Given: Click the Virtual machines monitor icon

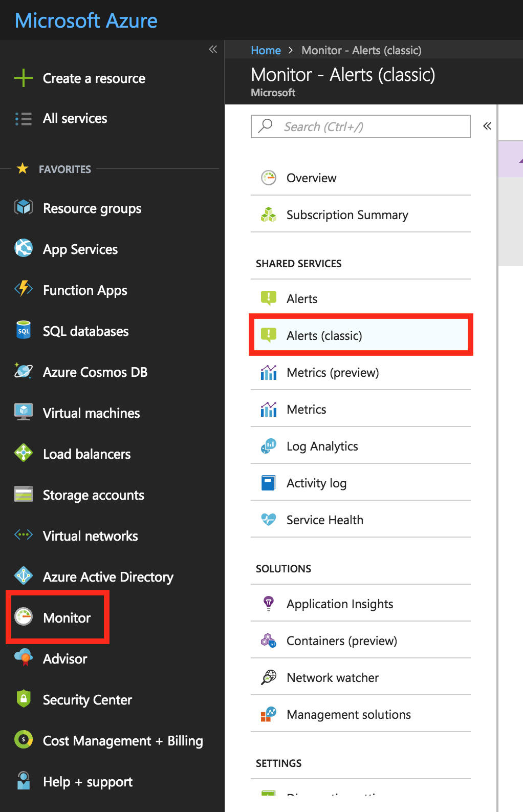Looking at the screenshot, I should [x=24, y=412].
